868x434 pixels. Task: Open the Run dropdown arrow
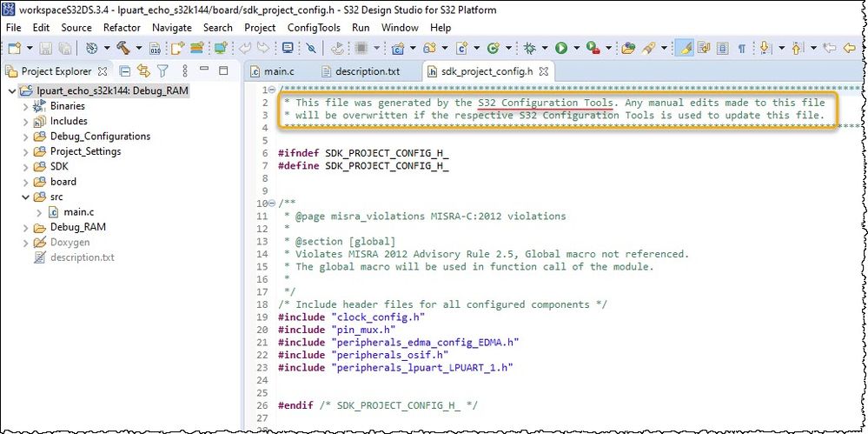click(576, 48)
